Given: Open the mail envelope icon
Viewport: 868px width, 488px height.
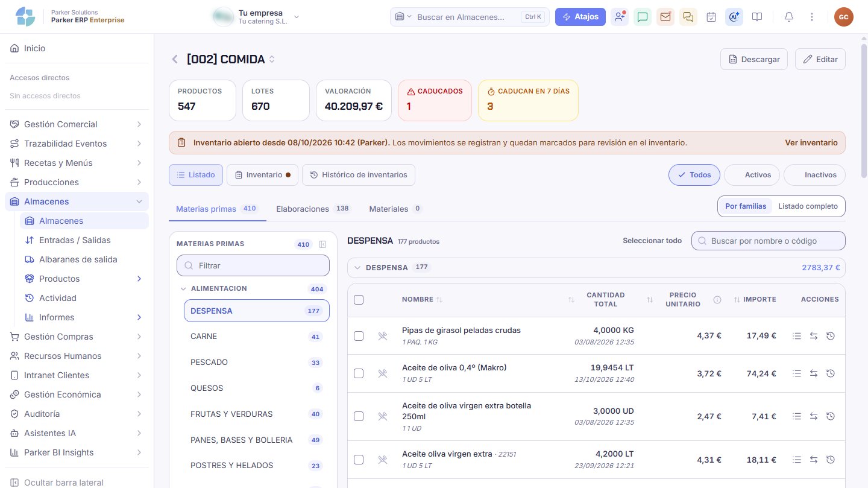Looking at the screenshot, I should 665,17.
